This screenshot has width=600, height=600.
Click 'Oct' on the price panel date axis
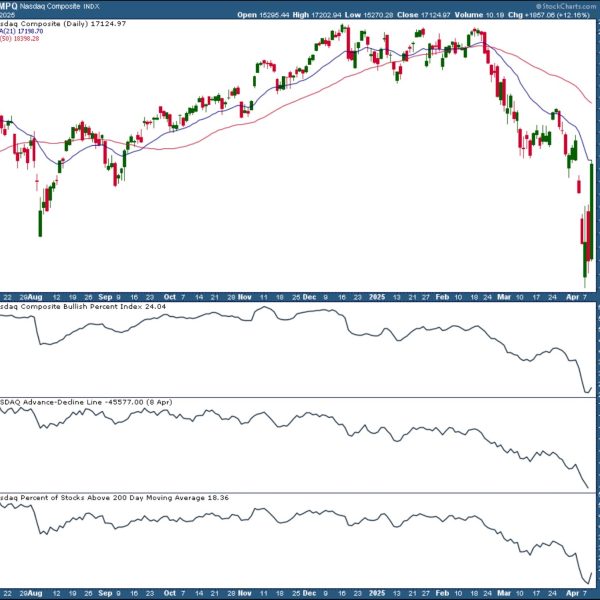pyautogui.click(x=170, y=297)
